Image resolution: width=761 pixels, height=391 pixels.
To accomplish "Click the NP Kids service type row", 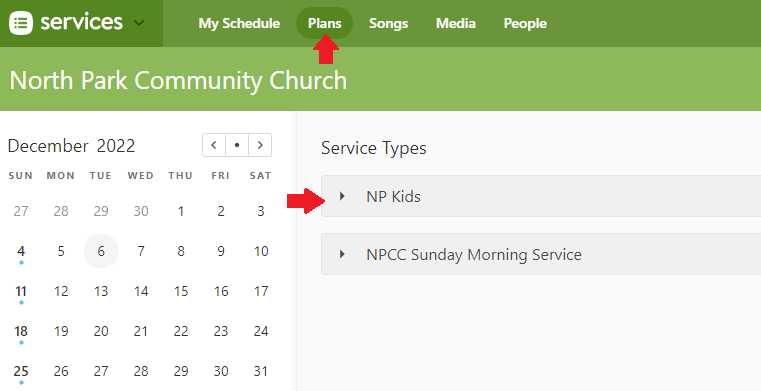I will (x=541, y=196).
